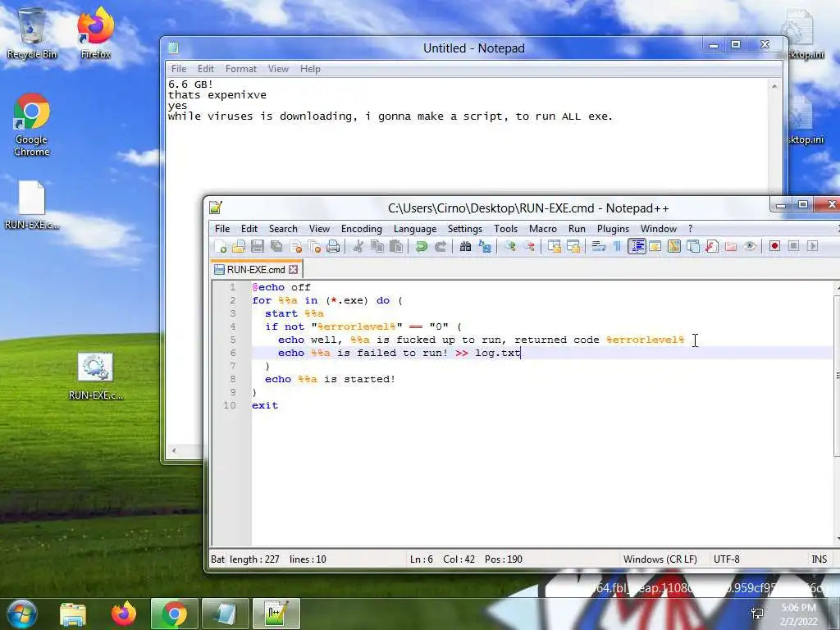Screen dimensions: 840x630
Task: Cut selection using the scissors icon
Action: click(358, 246)
